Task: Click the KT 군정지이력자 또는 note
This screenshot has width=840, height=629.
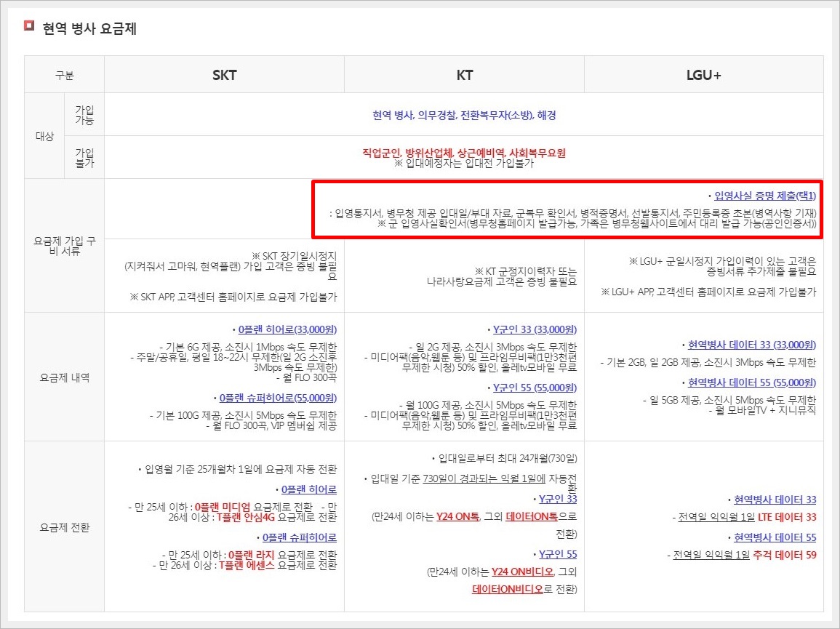Action: tap(526, 272)
